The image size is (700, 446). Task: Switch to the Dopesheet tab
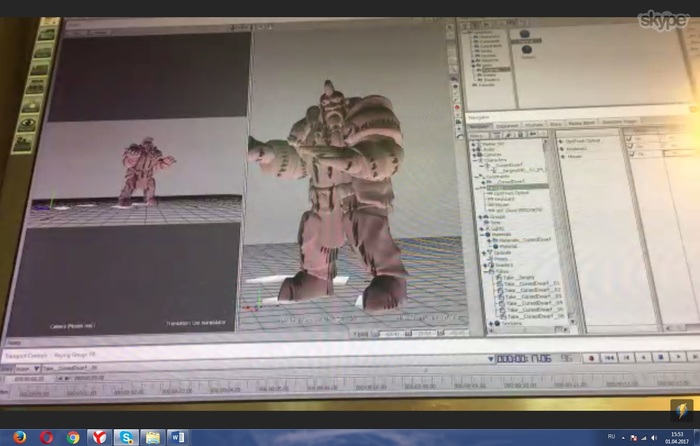[x=507, y=126]
